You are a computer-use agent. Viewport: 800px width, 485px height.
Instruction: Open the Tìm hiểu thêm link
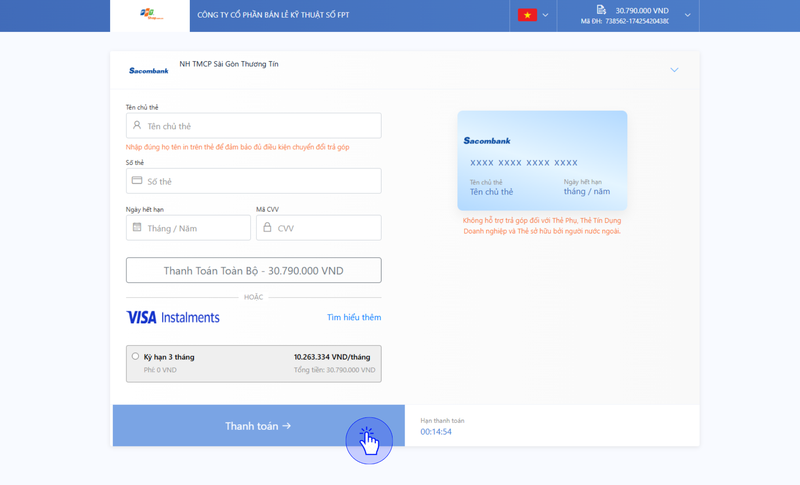pyautogui.click(x=354, y=317)
